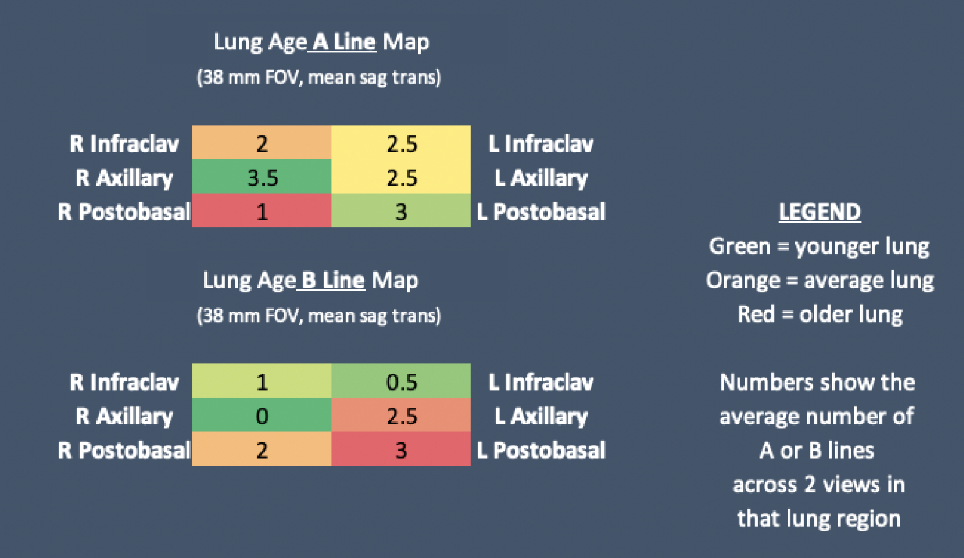Select the 'Green = younger lung' legend entry

tap(820, 246)
